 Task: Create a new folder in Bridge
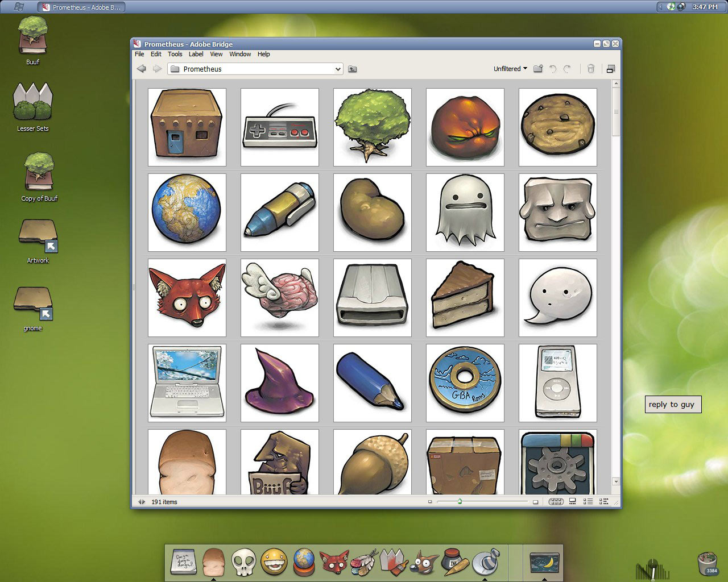[x=538, y=69]
